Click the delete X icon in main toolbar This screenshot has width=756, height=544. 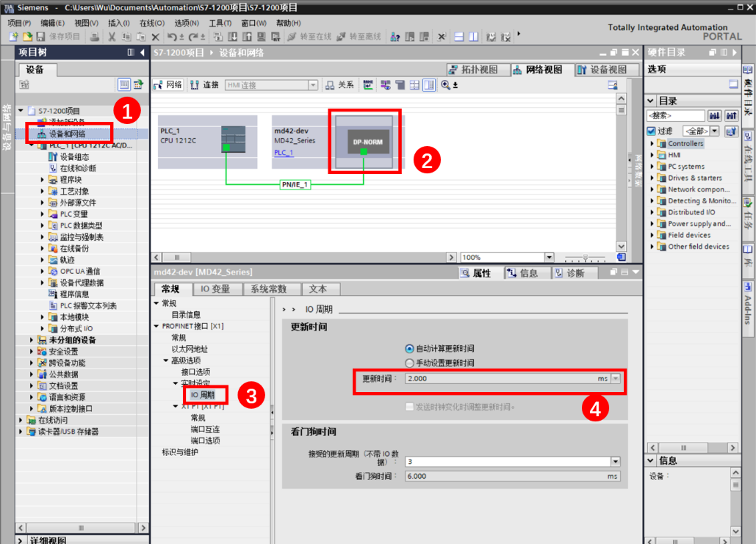click(x=155, y=36)
